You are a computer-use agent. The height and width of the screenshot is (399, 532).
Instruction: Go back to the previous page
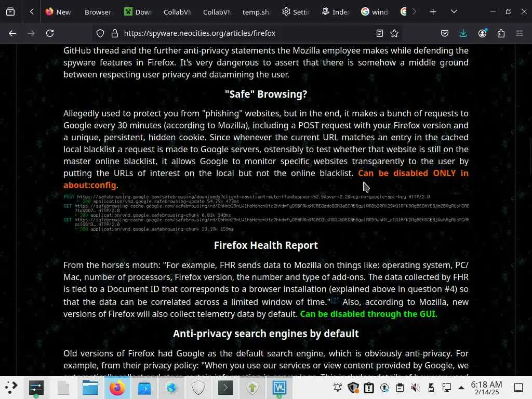tap(12, 33)
